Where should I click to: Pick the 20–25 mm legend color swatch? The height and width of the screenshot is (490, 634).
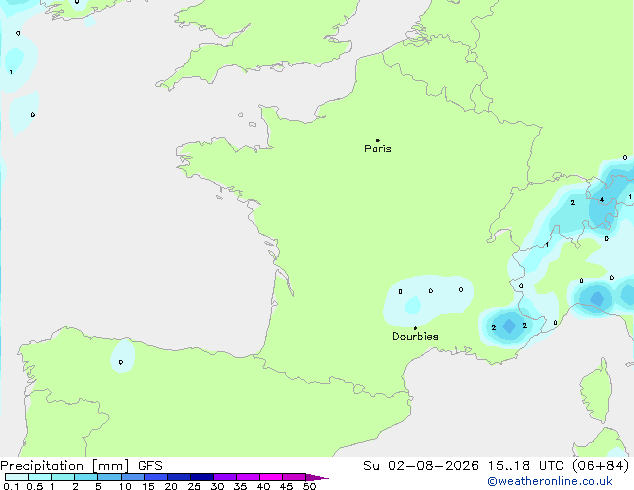pyautogui.click(x=179, y=477)
